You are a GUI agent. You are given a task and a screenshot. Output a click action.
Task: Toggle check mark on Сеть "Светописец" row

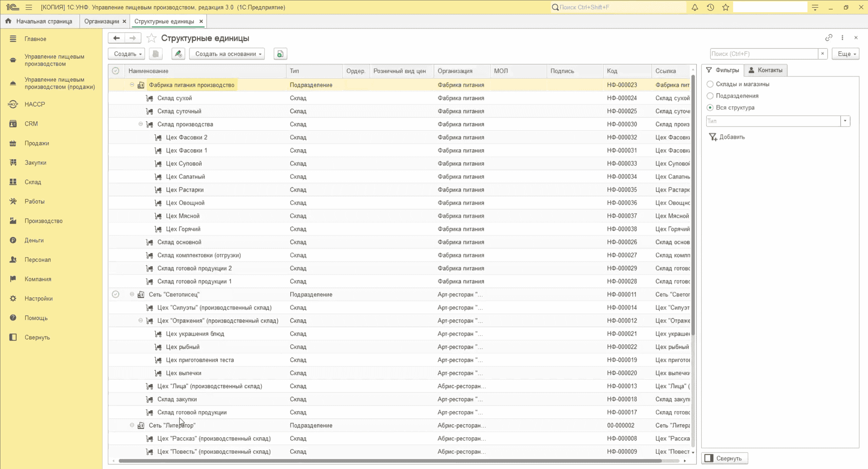[116, 294]
